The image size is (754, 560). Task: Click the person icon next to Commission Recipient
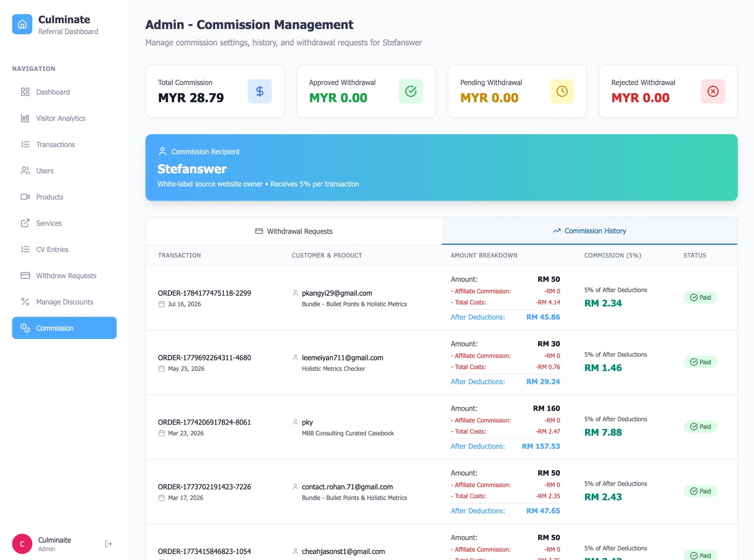click(162, 152)
